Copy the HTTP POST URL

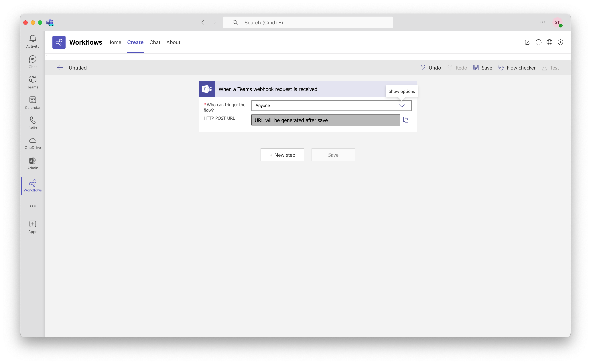(406, 120)
